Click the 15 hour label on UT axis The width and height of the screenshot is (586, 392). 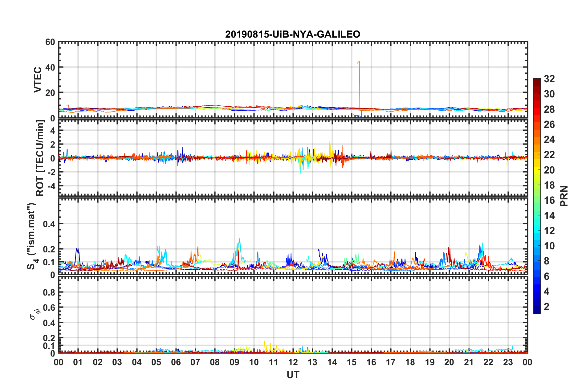[x=352, y=362]
